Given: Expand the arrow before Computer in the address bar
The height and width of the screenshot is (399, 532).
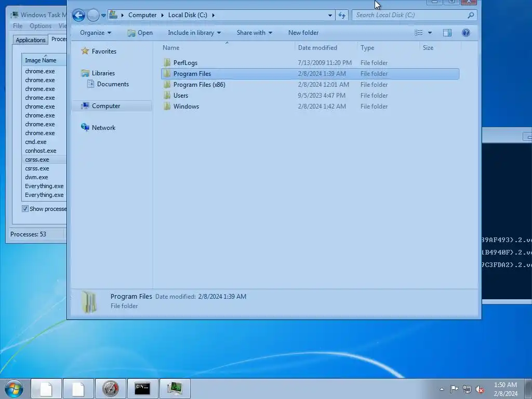Looking at the screenshot, I should [x=122, y=15].
